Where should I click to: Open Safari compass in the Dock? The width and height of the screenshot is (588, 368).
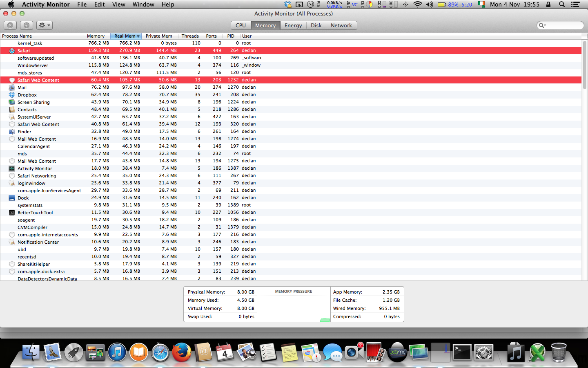(160, 352)
